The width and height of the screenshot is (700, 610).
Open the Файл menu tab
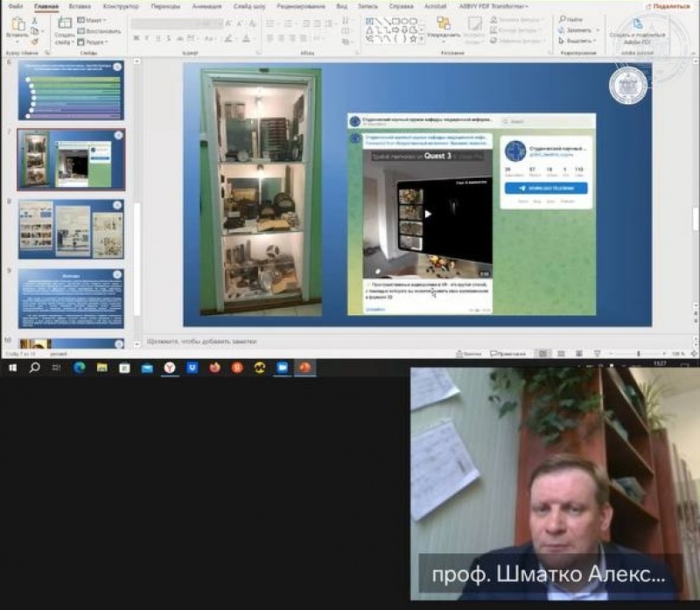[x=16, y=6]
